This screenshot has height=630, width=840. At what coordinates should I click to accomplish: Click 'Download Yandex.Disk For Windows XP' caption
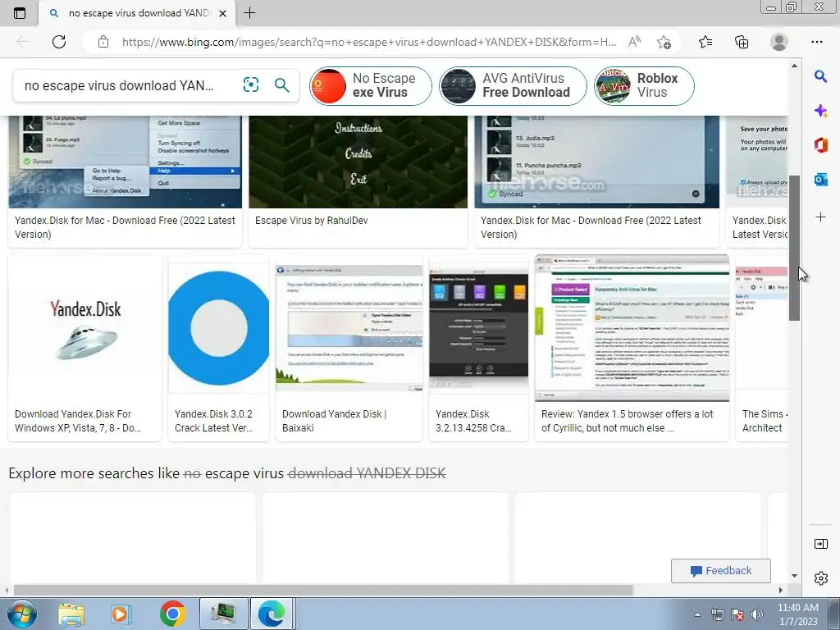[78, 421]
